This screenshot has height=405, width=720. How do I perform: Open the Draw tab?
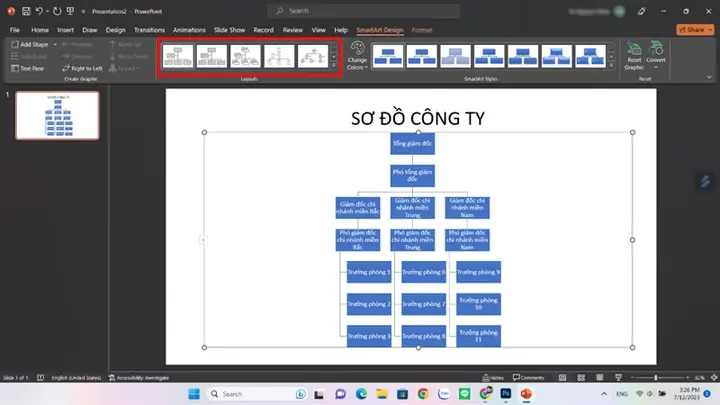pos(90,30)
